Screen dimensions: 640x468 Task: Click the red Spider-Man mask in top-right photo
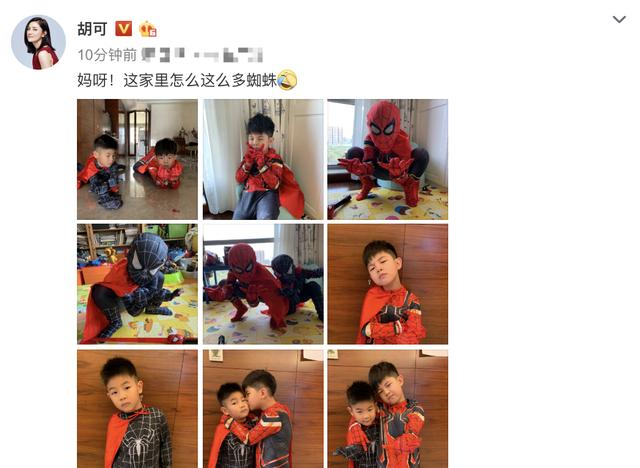(x=384, y=122)
